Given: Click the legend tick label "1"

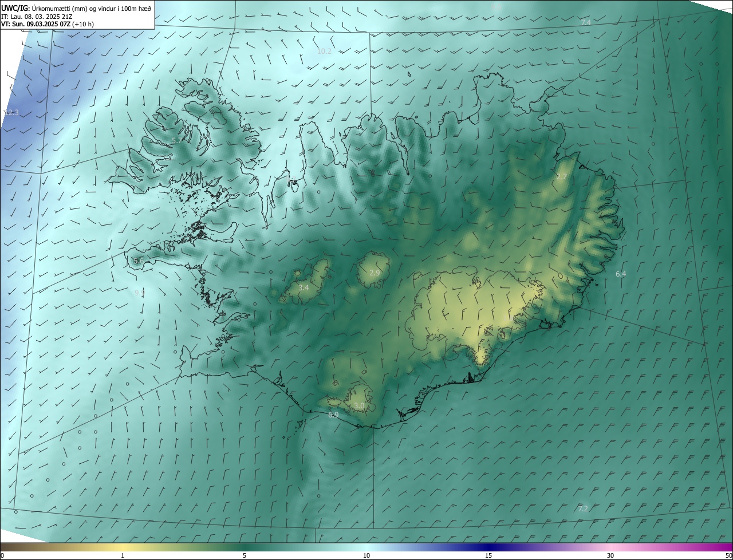Looking at the screenshot, I should pyautogui.click(x=123, y=556).
